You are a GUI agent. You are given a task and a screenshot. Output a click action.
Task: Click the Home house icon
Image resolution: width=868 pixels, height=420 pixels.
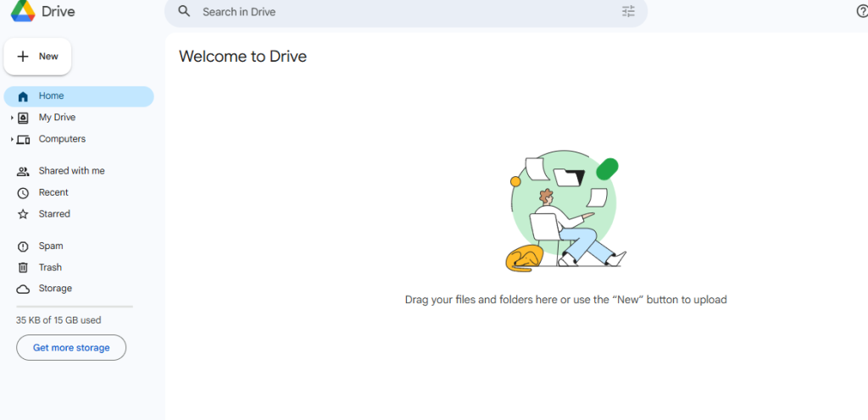23,97
